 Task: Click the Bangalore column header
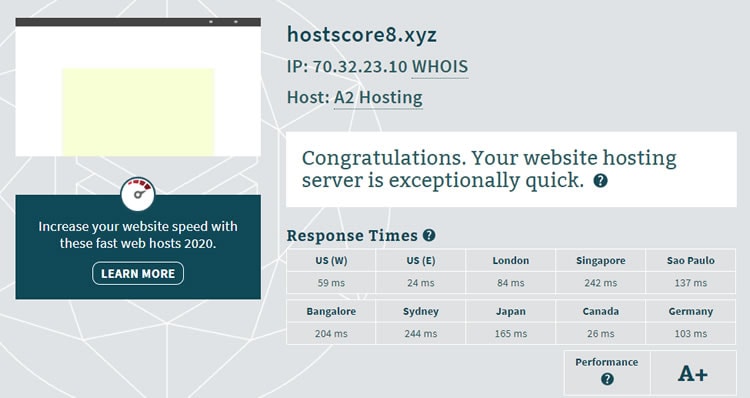click(331, 311)
